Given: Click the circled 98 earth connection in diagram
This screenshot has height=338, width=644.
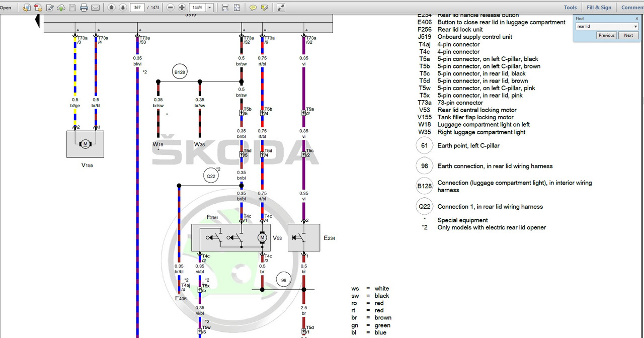Looking at the screenshot, I should pyautogui.click(x=284, y=280).
